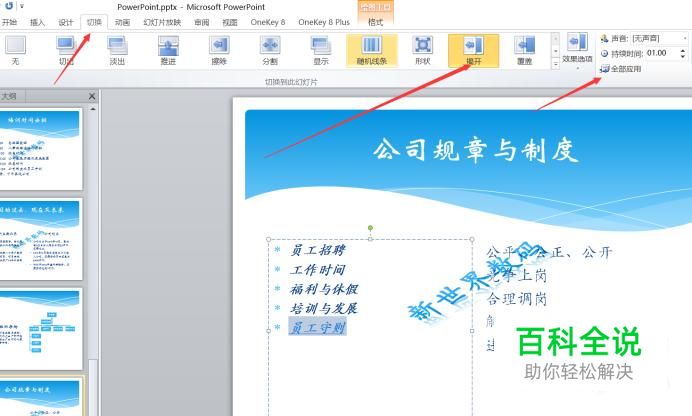Click the redo icon in quick access toolbar

coord(8,6)
